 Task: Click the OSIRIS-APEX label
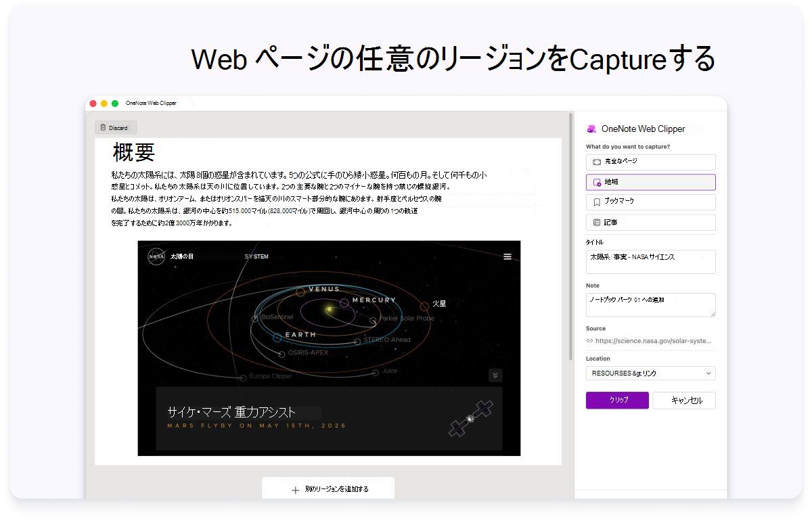coord(308,352)
